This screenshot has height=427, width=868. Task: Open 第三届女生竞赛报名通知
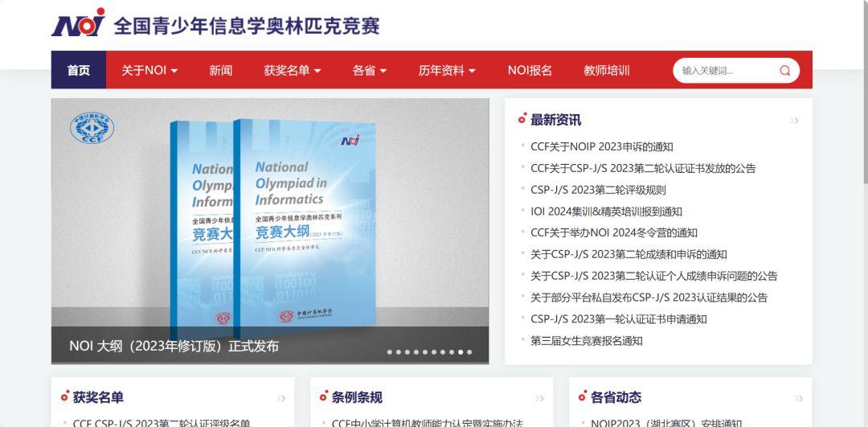pos(586,341)
